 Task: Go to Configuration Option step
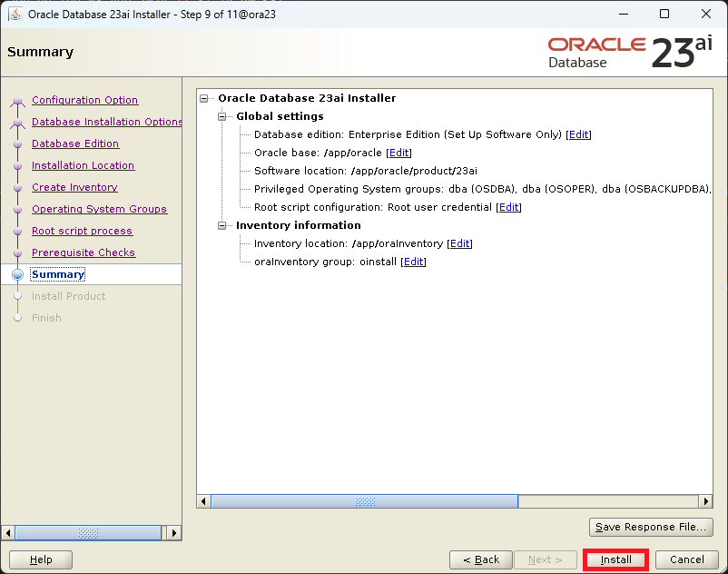[x=85, y=100]
